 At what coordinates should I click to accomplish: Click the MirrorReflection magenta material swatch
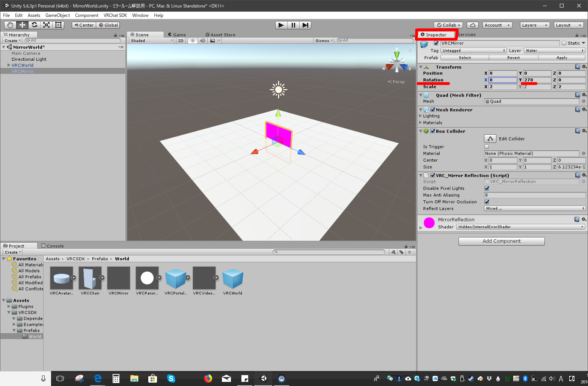point(429,223)
